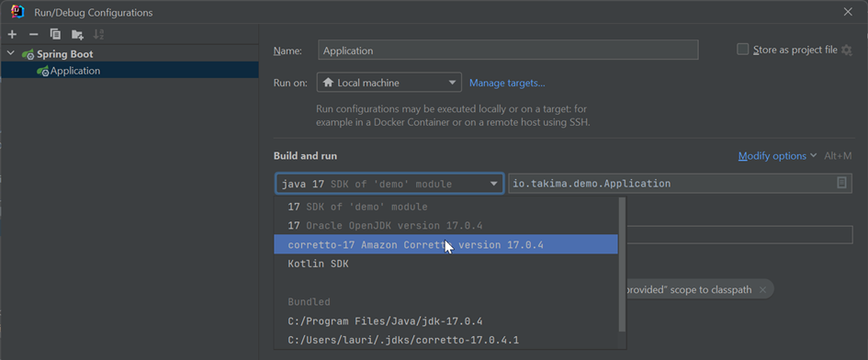Sort configurations alphabetically
868x360 pixels.
click(98, 34)
